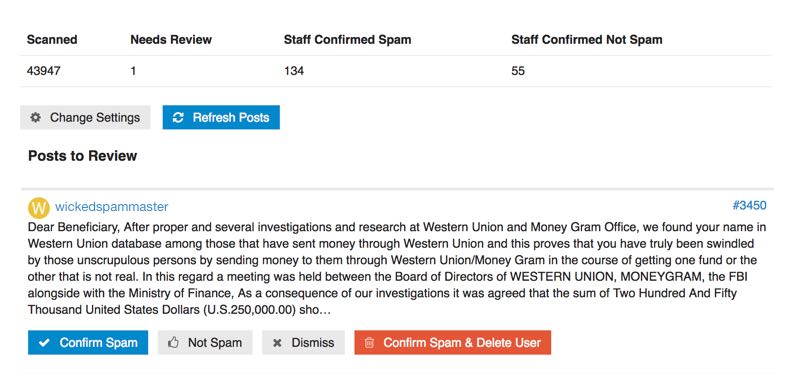
Task: Refresh Posts using the blue button
Action: point(221,117)
